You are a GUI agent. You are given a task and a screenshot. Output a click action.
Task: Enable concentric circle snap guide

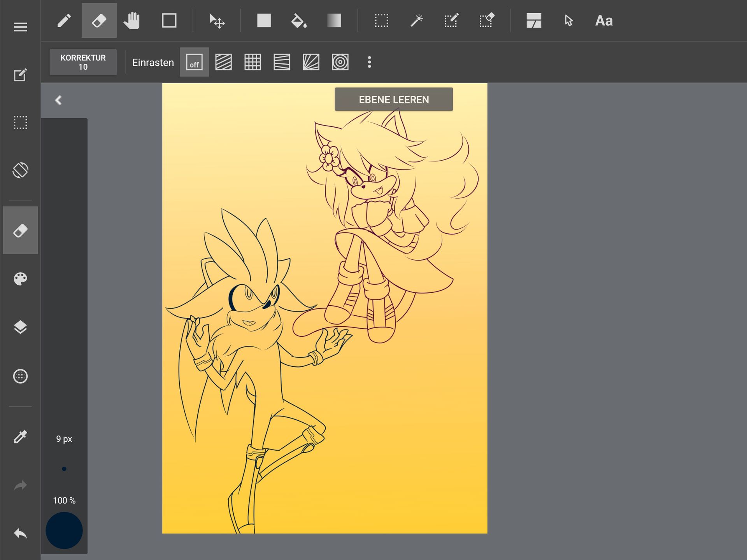[x=340, y=62]
